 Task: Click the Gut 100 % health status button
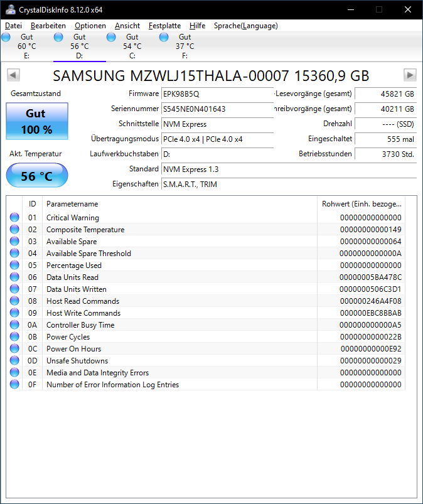coord(37,121)
